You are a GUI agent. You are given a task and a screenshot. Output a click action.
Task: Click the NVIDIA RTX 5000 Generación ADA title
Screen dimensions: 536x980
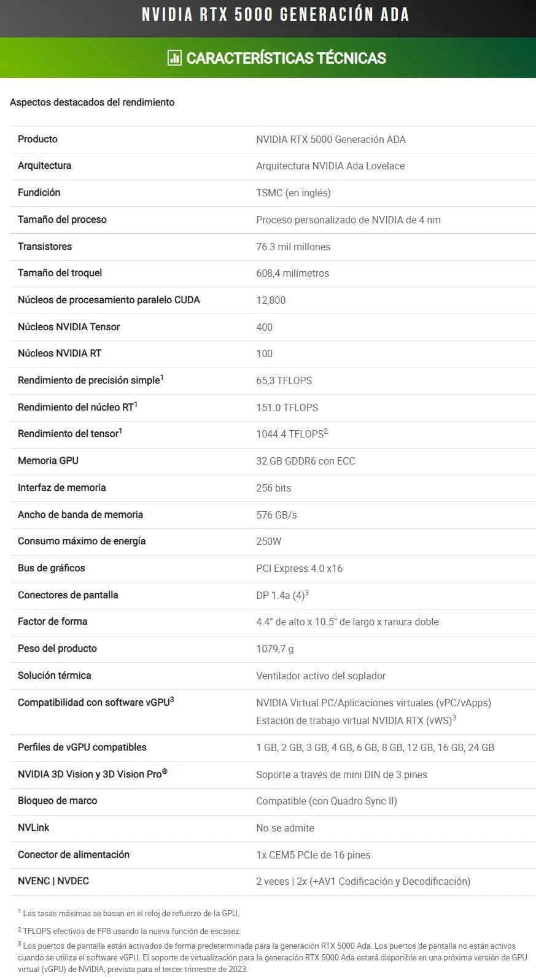coord(275,15)
